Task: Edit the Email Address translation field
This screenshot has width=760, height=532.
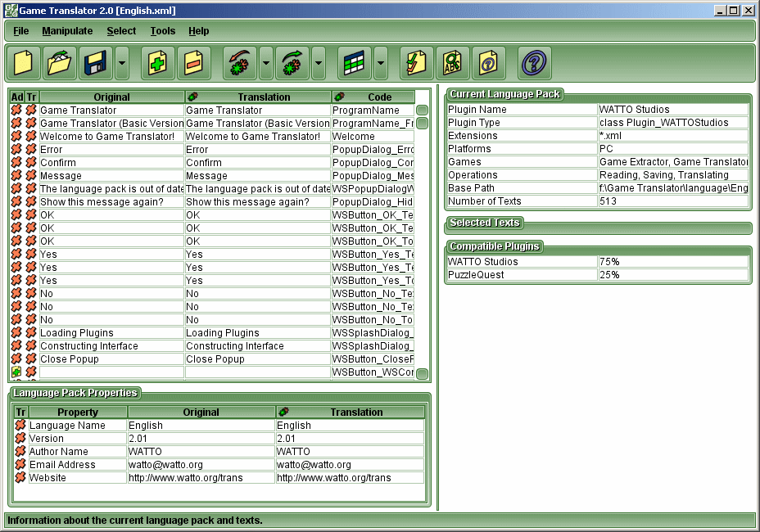Action: pyautogui.click(x=350, y=465)
